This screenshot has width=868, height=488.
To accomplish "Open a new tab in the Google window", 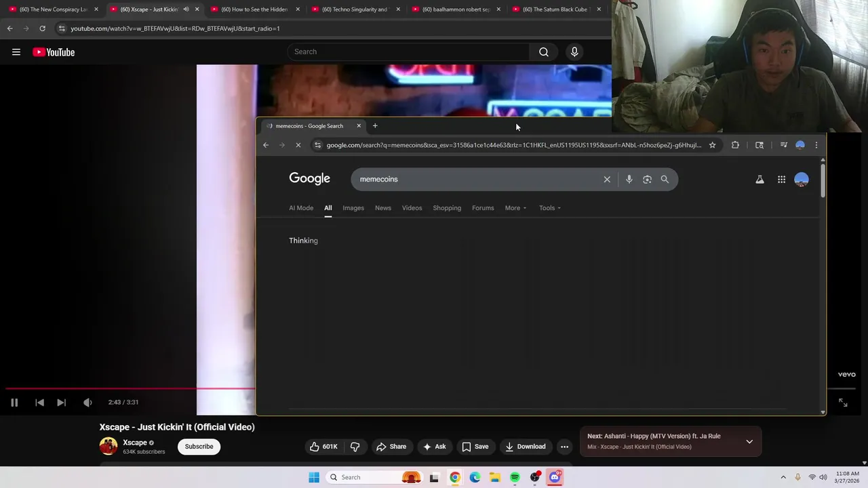I will click(x=375, y=125).
